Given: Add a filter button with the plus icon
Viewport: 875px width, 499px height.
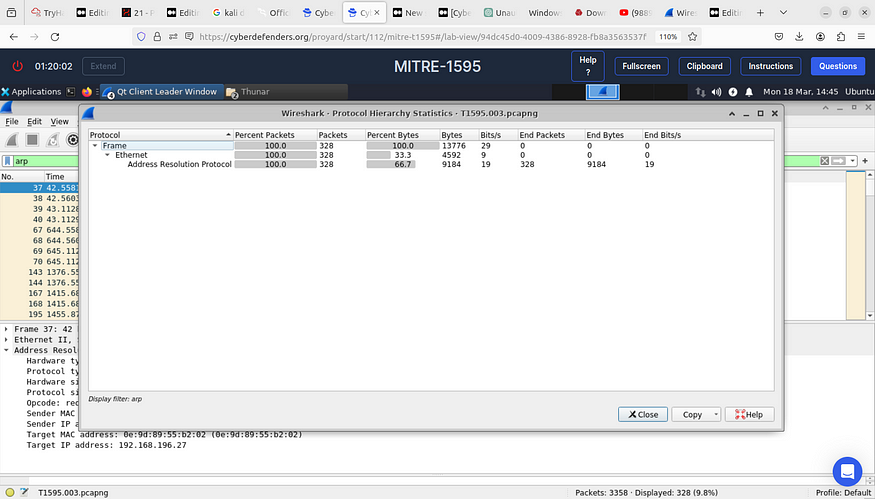Looking at the screenshot, I should click(865, 161).
